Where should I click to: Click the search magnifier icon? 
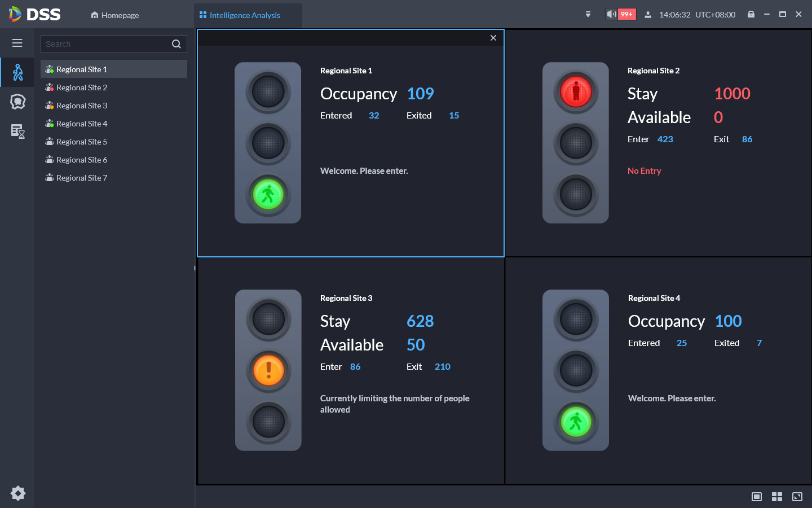[x=176, y=44]
